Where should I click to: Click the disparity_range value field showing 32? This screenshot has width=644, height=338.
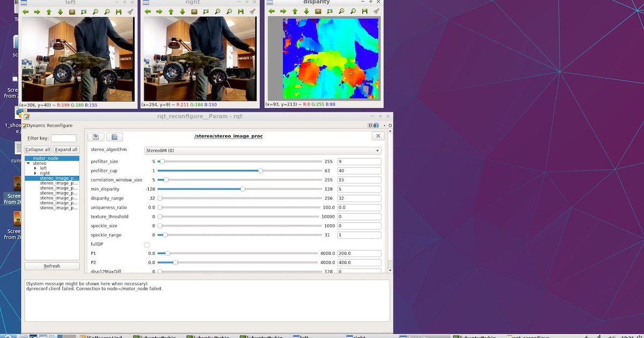point(359,198)
